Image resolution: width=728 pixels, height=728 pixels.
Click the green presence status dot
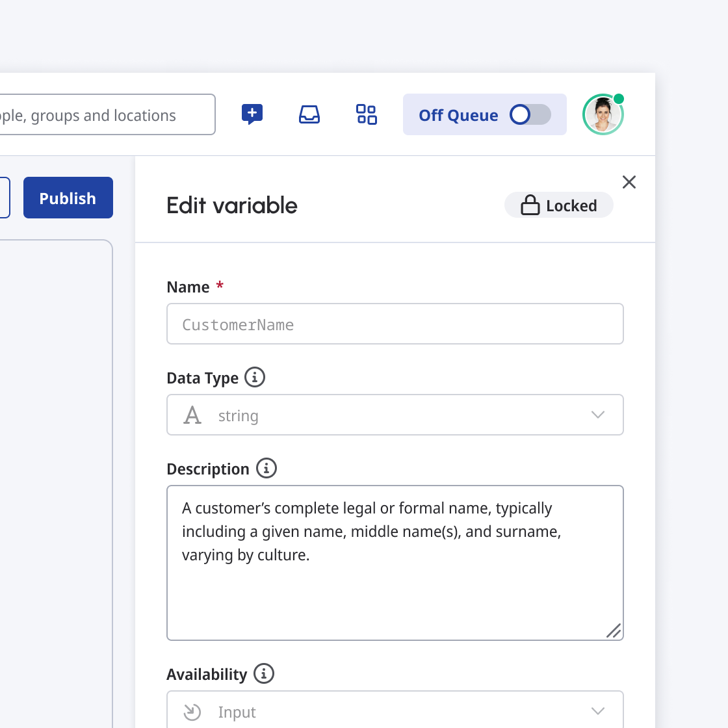point(619,99)
